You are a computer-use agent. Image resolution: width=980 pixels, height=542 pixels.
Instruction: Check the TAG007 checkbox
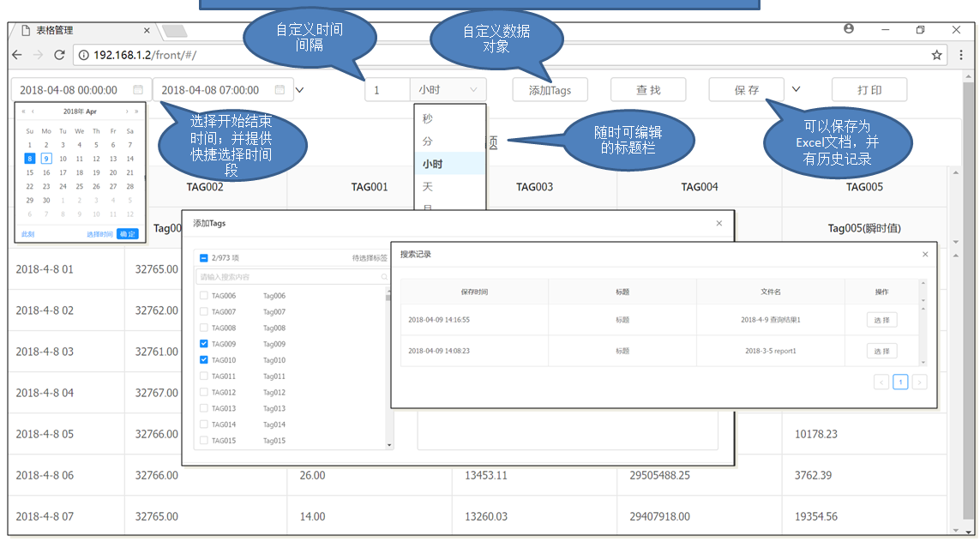coord(204,311)
